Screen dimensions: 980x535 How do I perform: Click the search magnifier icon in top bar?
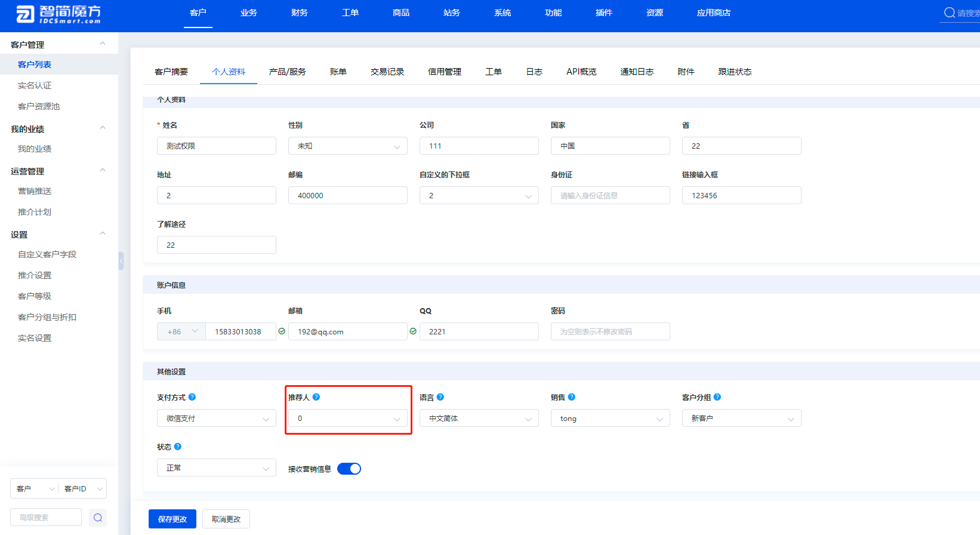click(x=949, y=13)
